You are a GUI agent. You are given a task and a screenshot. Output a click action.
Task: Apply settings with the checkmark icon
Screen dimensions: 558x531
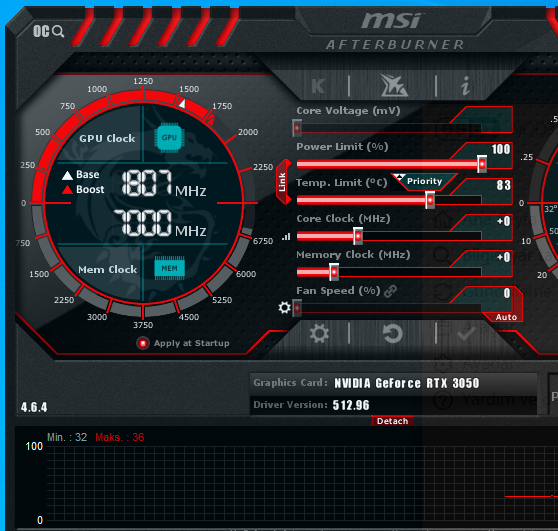click(467, 333)
